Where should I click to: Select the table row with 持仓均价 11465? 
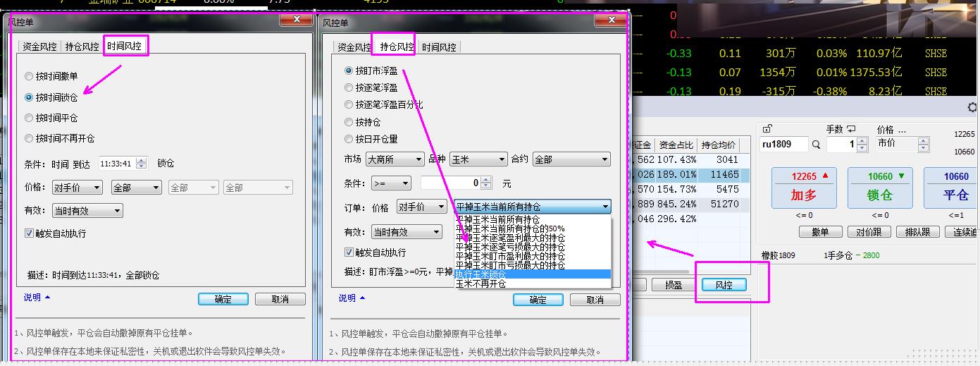coord(690,174)
